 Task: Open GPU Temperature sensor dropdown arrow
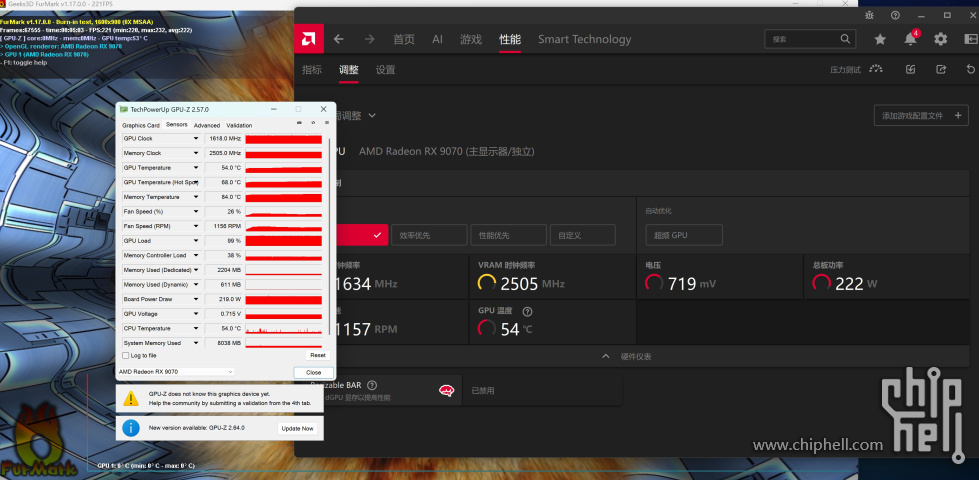[x=195, y=168]
